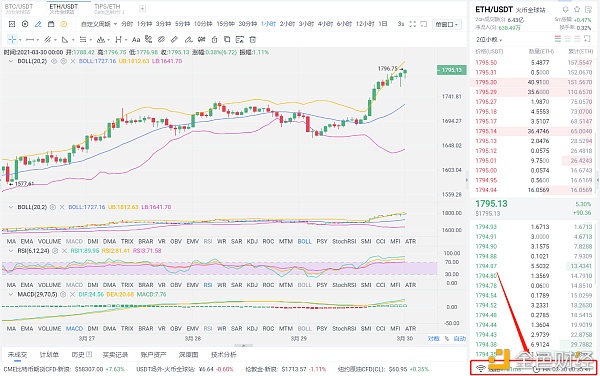This screenshot has height=376, width=600.
Task: Show combined buy-sell order book view icon
Action: coord(558,39)
